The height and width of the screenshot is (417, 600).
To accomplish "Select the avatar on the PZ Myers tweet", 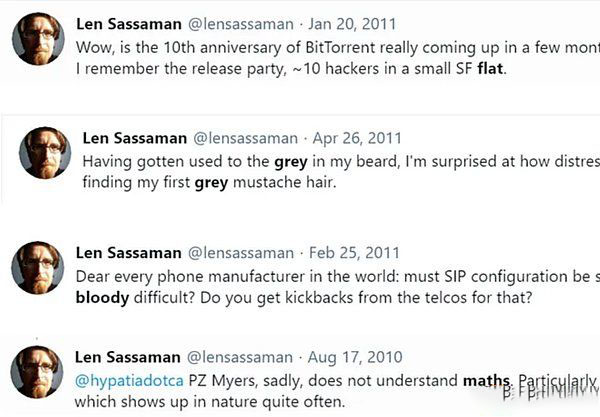I will coord(38,372).
